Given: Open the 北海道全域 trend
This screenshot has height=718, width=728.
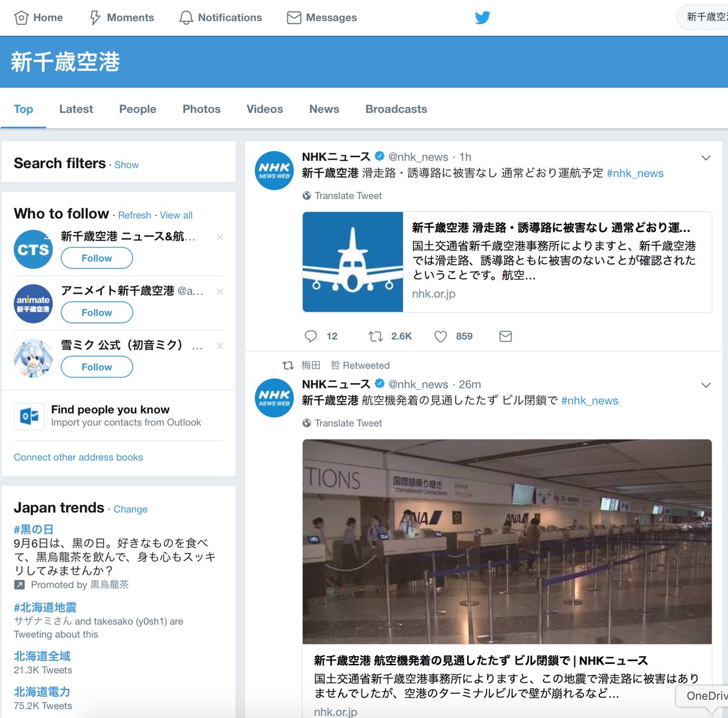Looking at the screenshot, I should (x=42, y=656).
